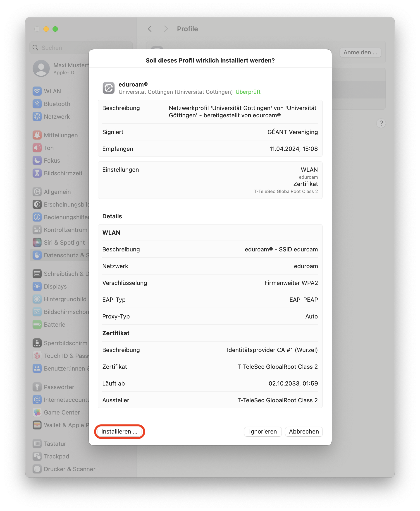Click the green Überprüft label
The width and height of the screenshot is (420, 511).
(248, 92)
